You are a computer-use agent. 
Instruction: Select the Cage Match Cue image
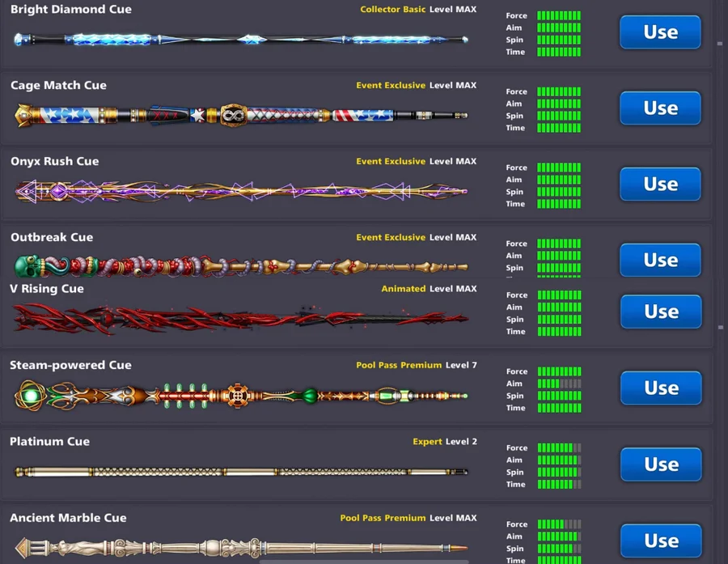pos(241,115)
